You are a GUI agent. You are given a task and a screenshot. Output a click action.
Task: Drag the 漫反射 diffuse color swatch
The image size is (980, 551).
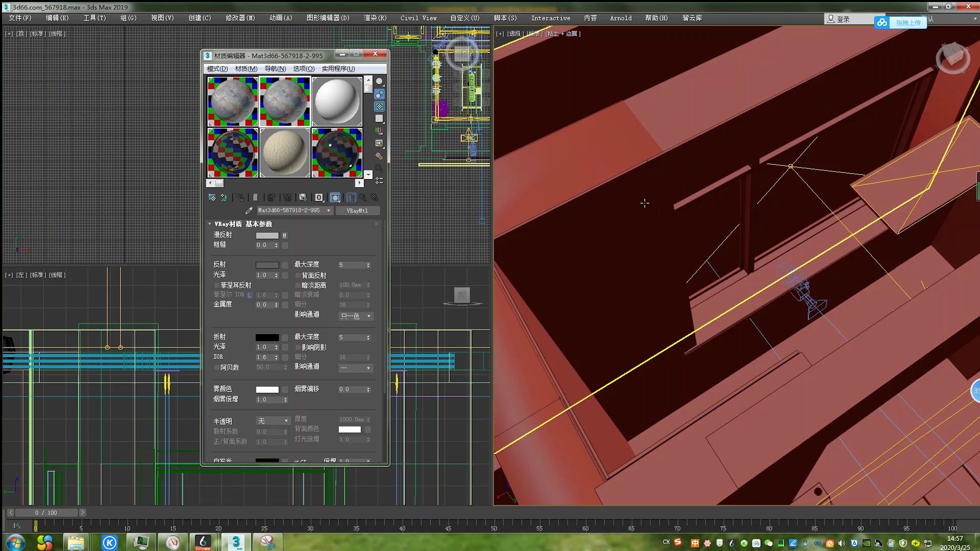[267, 235]
